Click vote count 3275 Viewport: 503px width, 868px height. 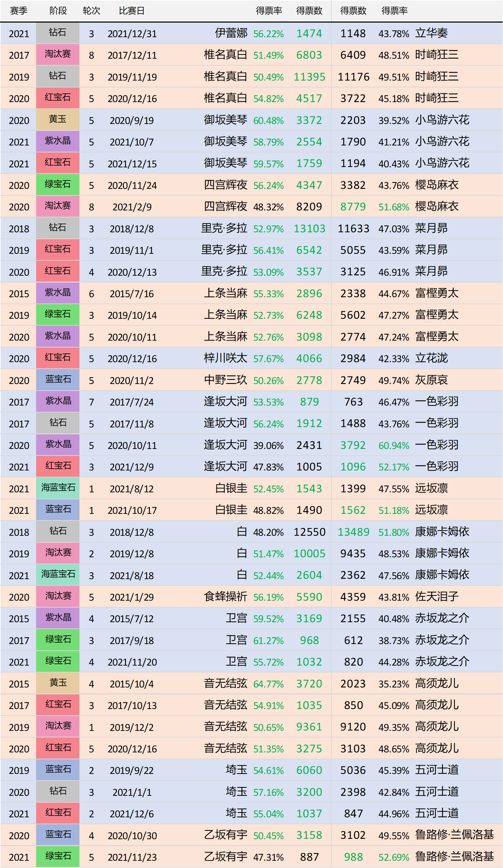point(309,749)
